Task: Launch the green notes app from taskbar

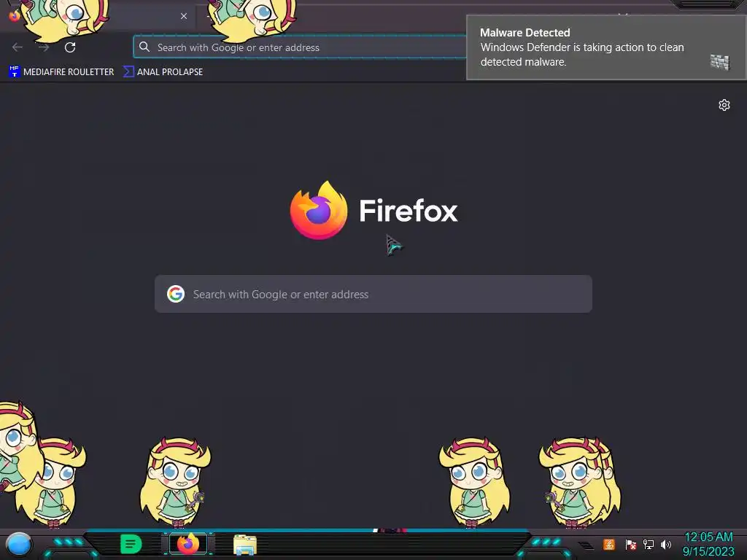Action: click(131, 544)
